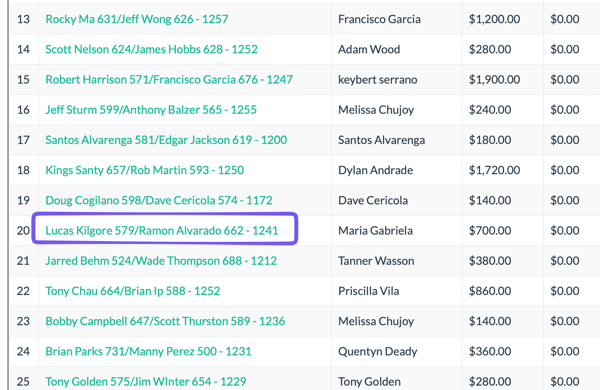Viewport: 600px width, 390px height.
Task: Click Priscilla Vila name in row 22
Action: 368,291
